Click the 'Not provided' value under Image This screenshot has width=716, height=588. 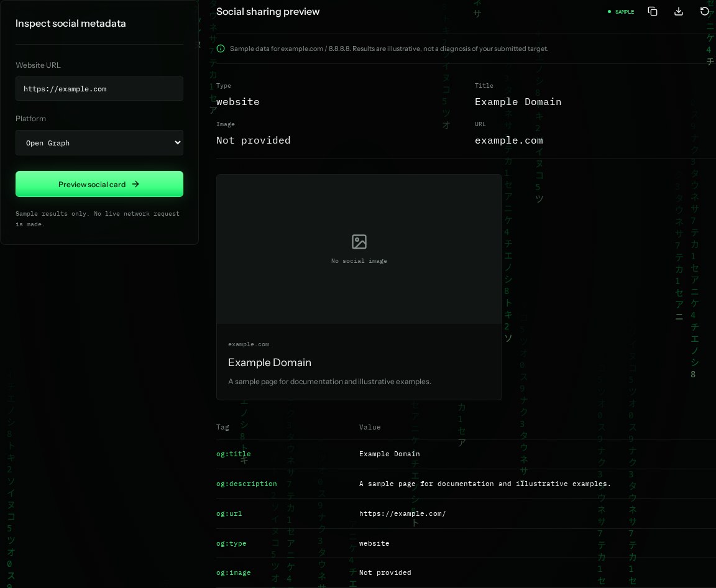coord(253,140)
